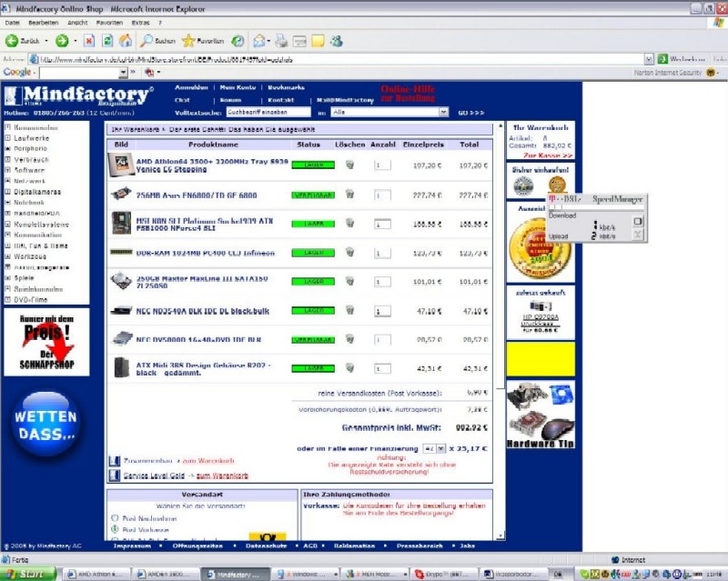
Task: Open the address bar dropdown arrow
Action: coord(649,59)
